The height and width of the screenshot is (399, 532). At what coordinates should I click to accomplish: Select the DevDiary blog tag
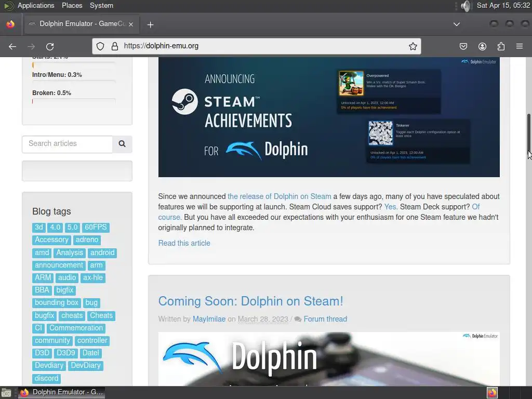coord(86,366)
